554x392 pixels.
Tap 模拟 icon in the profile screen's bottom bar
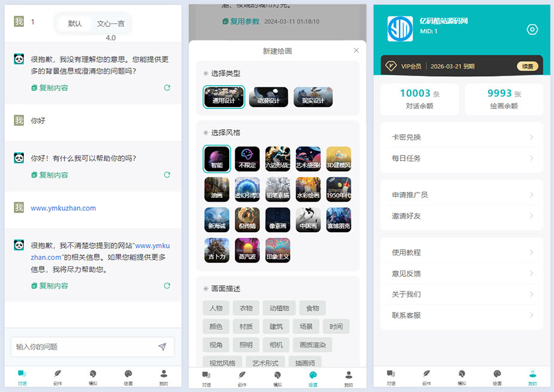(x=462, y=376)
